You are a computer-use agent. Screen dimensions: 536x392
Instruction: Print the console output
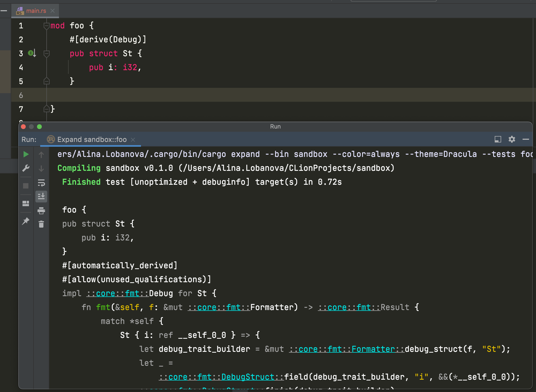point(41,210)
